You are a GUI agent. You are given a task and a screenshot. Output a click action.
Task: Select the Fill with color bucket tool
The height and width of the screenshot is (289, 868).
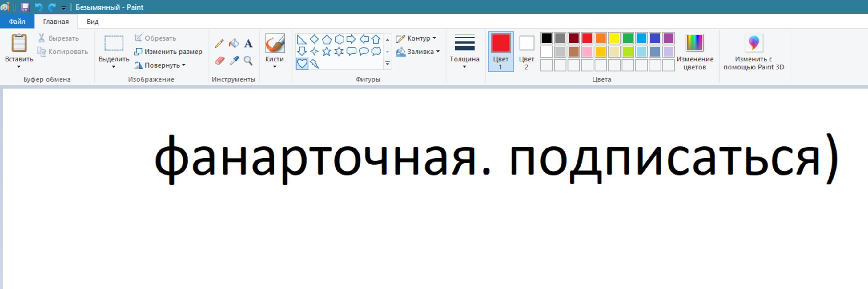point(234,43)
